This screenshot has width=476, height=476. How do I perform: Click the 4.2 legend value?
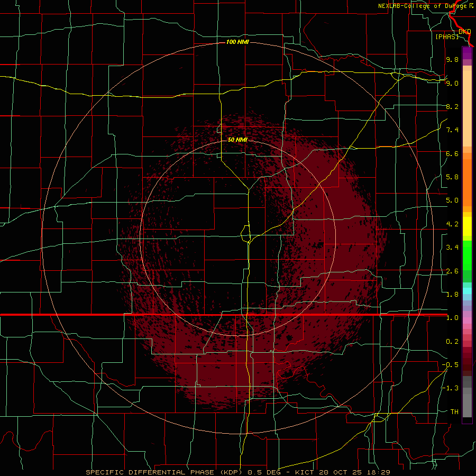tap(452, 224)
